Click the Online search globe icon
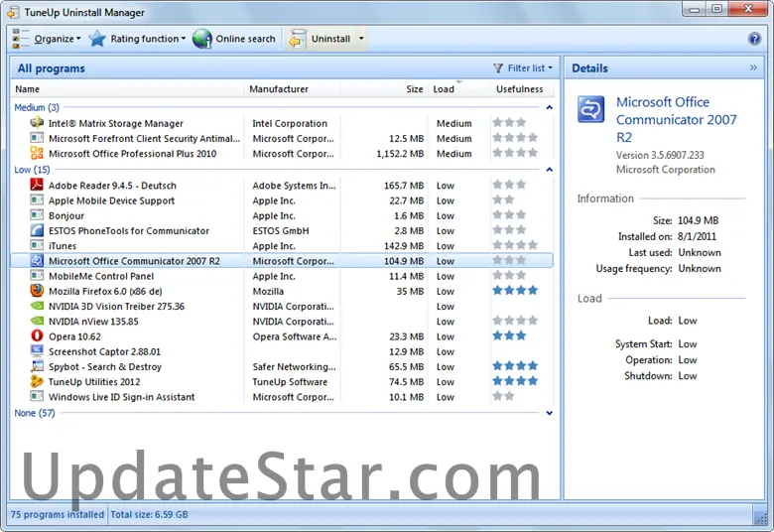Screen dimensions: 774x532 (x=202, y=39)
